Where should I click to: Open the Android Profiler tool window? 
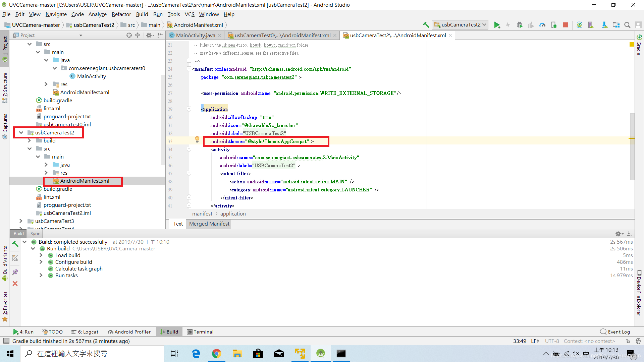[x=129, y=332]
